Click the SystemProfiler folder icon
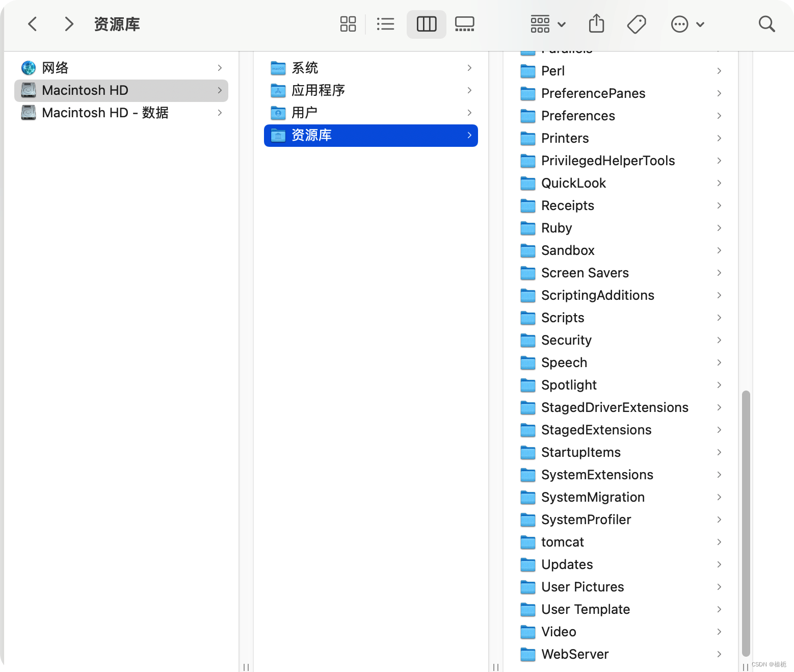This screenshot has height=672, width=794. point(528,520)
